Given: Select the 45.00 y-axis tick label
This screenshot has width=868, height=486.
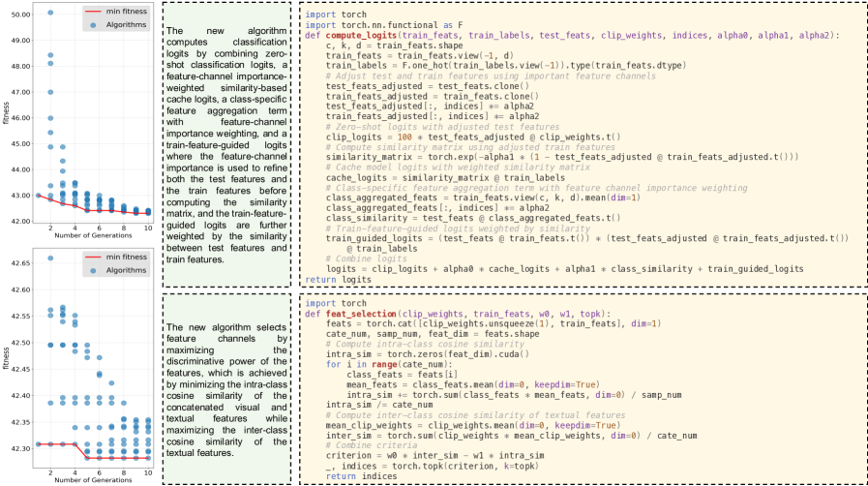Looking at the screenshot, I should coord(20,144).
